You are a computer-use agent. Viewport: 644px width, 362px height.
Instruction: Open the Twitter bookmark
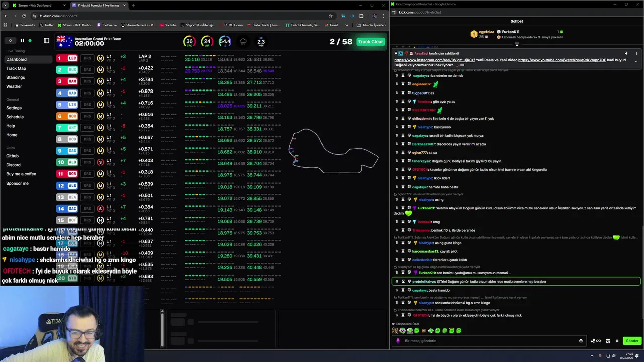point(46,25)
